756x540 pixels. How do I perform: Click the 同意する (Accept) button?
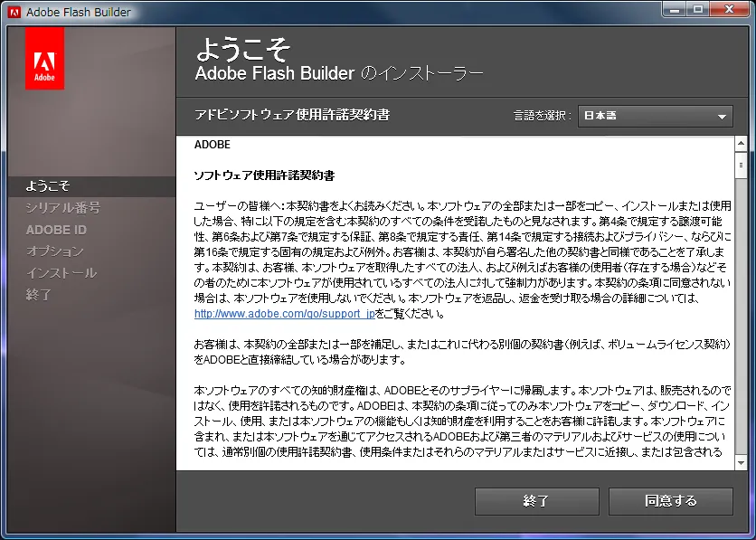click(671, 501)
